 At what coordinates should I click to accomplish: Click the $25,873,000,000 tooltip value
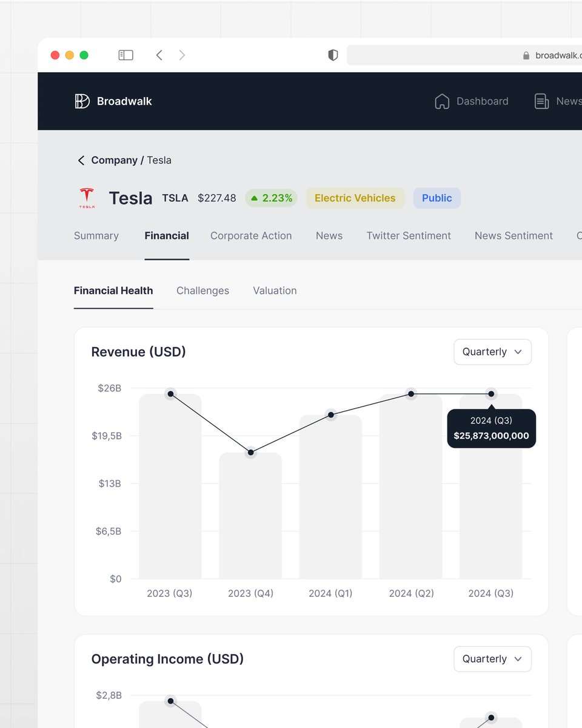pos(491,436)
